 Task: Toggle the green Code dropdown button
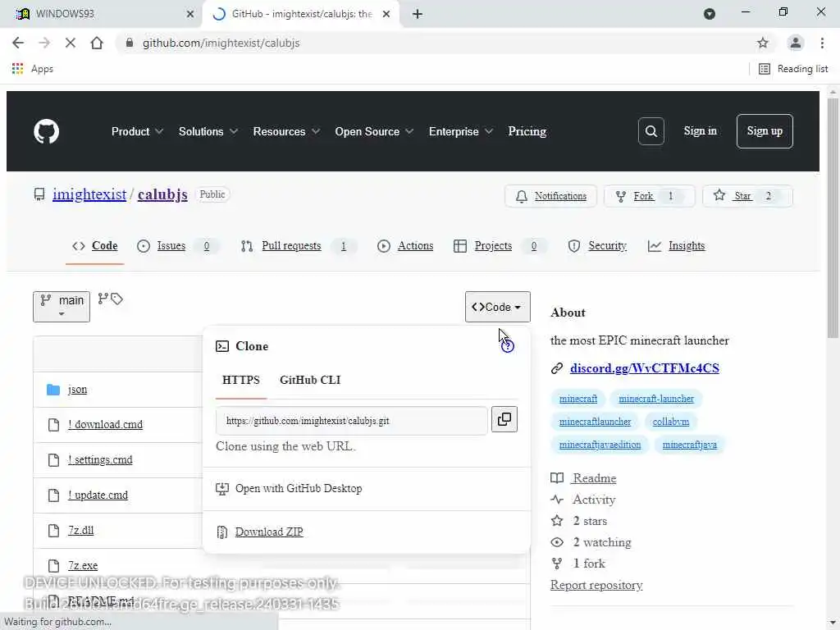pos(497,307)
